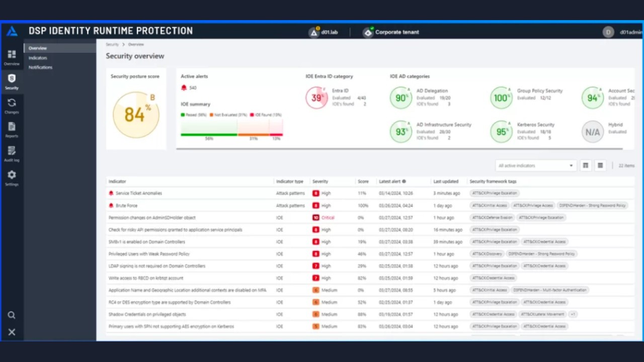Click the 84% security posture score gauge

tap(136, 115)
